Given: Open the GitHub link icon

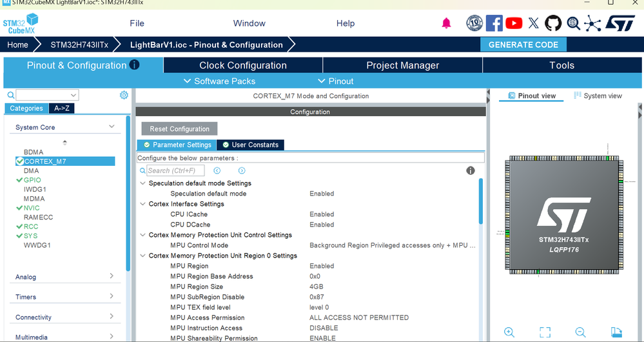Looking at the screenshot, I should [x=553, y=23].
